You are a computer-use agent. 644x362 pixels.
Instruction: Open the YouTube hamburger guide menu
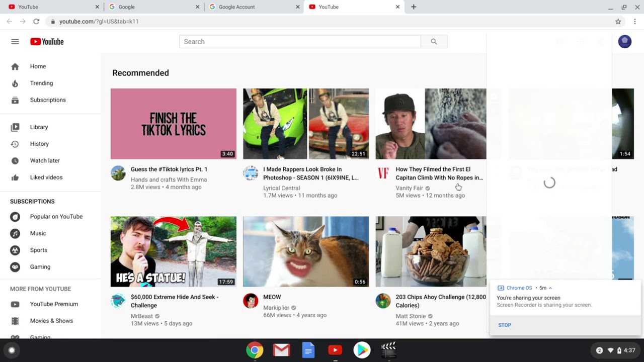(15, 42)
